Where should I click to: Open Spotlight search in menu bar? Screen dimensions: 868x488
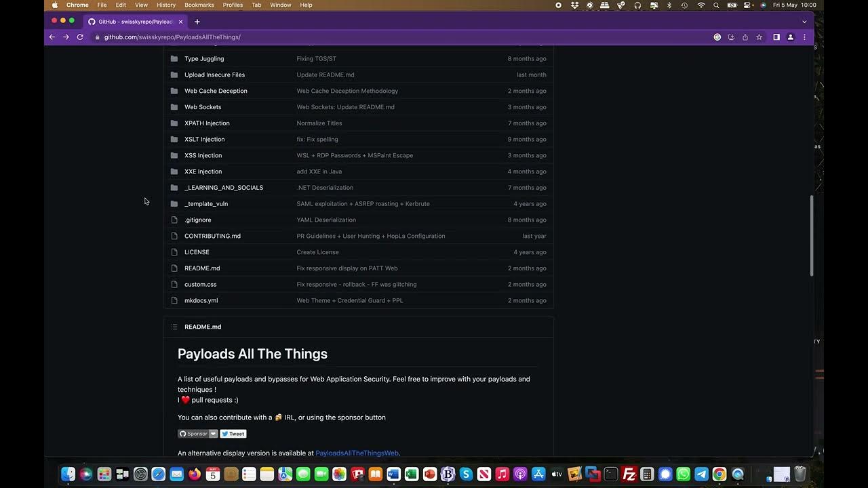click(x=716, y=5)
